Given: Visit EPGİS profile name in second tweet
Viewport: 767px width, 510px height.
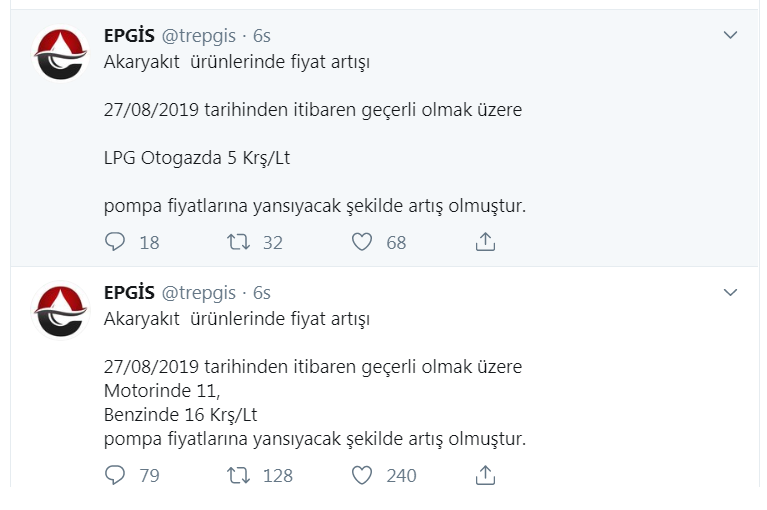Looking at the screenshot, I should 129,293.
